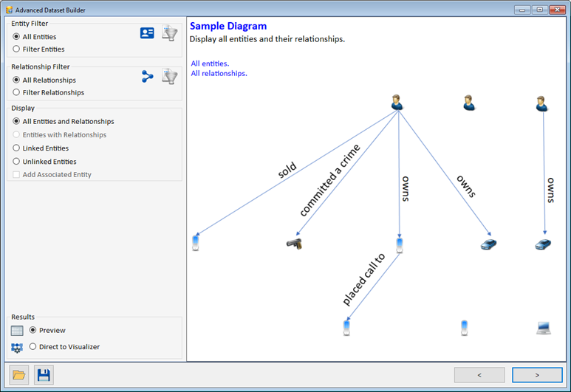
Task: Click the 'committed a crime' relationship label
Action: point(330,180)
